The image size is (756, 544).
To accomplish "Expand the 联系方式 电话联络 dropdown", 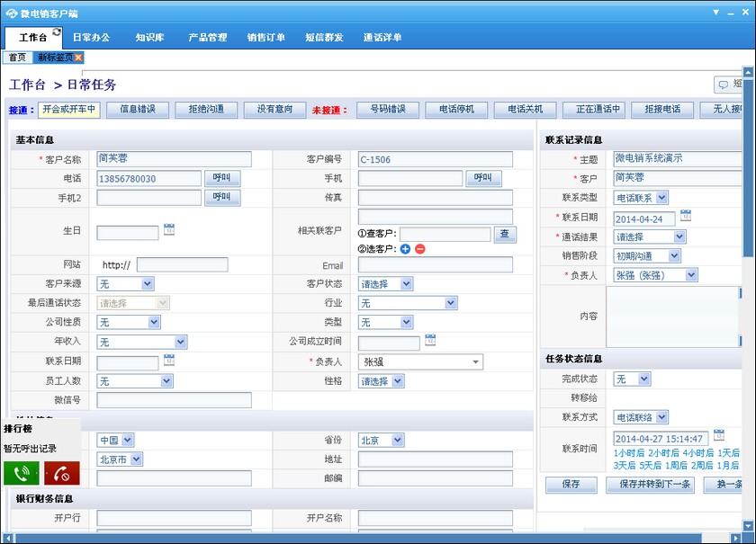I will click(662, 417).
